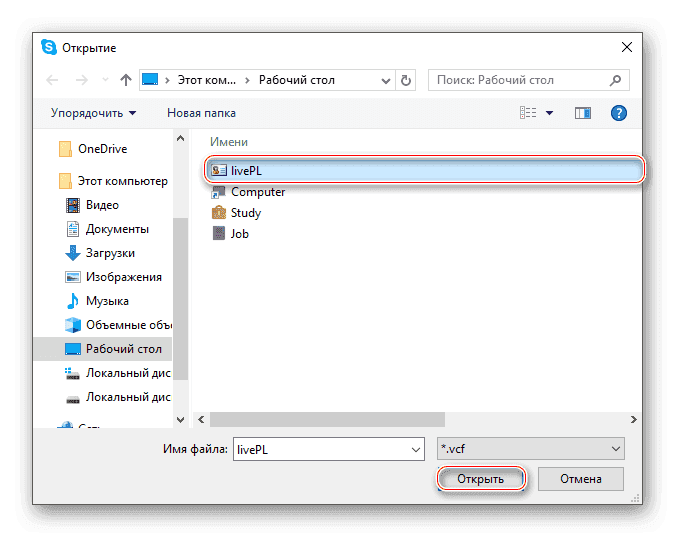This screenshot has height=537, width=675.
Task: Select the Job item
Action: pyautogui.click(x=239, y=234)
